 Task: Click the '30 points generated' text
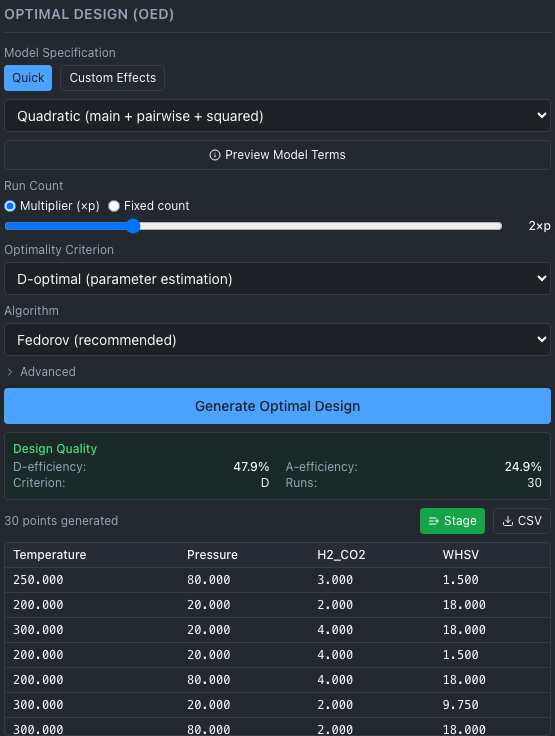tap(61, 521)
